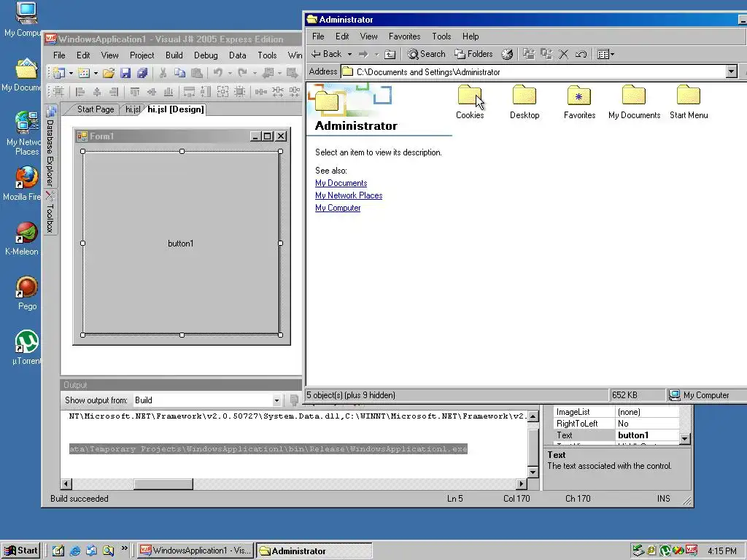Click the My Network Places link
This screenshot has width=747, height=560.
[x=349, y=195]
